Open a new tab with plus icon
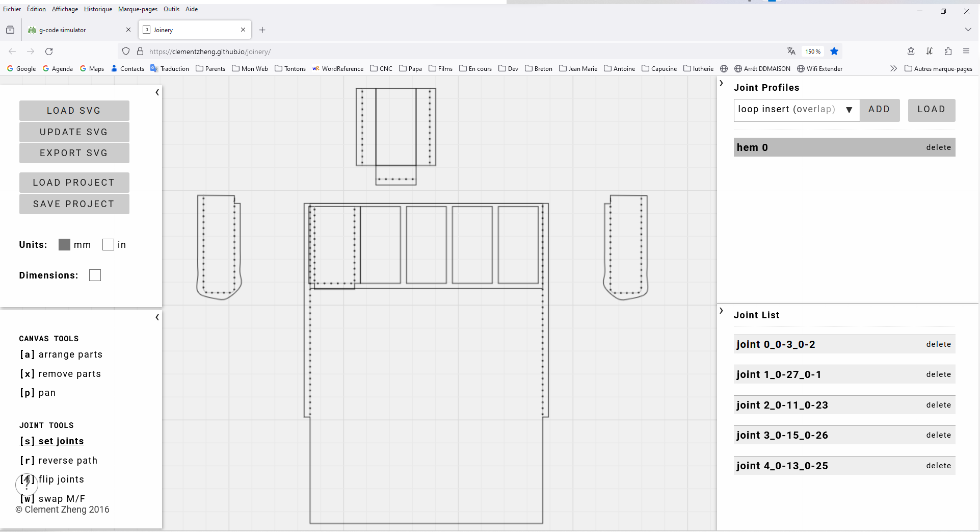This screenshot has height=532, width=980. pyautogui.click(x=262, y=30)
